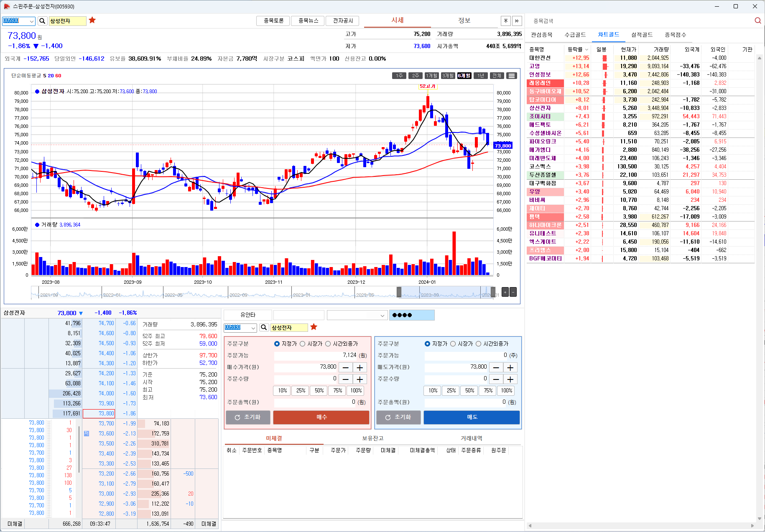This screenshot has width=765, height=532.
Task: Click the order panel favorite star icon
Action: (314, 327)
